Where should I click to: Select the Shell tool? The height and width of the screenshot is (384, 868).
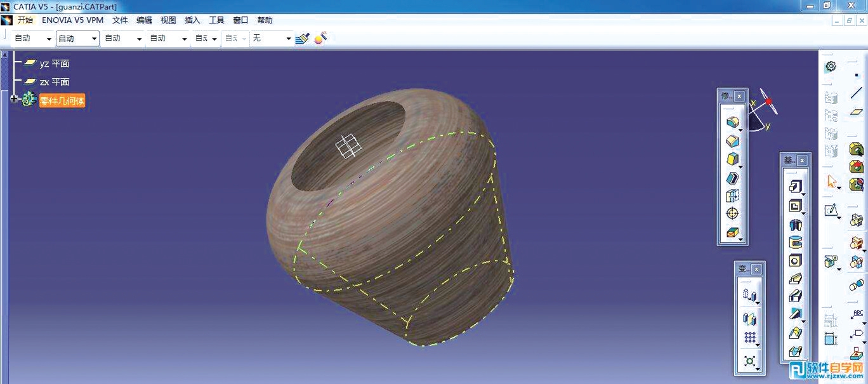point(732,178)
